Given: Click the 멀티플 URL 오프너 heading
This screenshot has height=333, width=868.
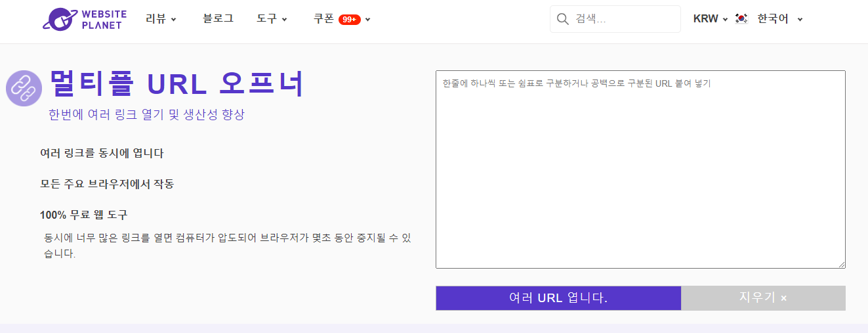Looking at the screenshot, I should click(x=177, y=84).
